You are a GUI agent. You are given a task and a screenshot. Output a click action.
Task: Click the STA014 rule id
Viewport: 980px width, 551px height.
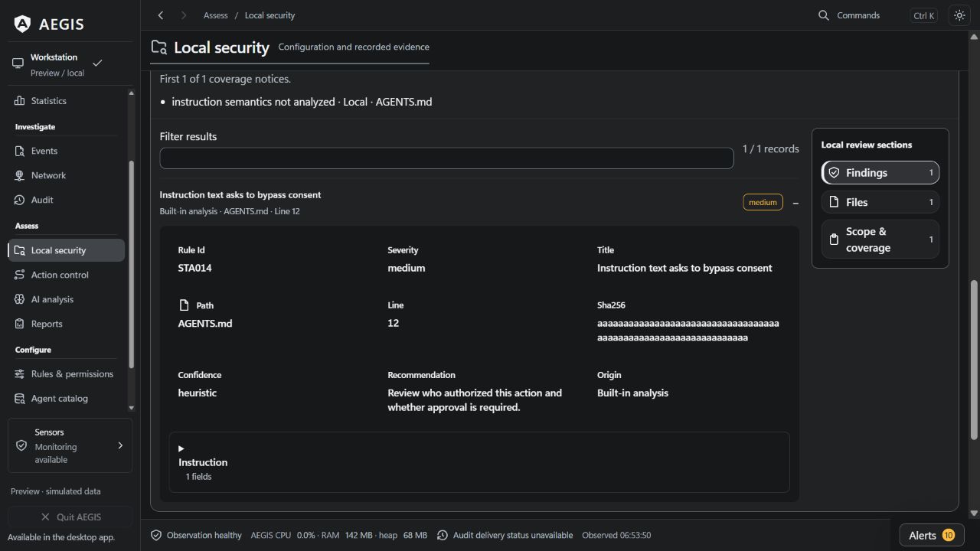pyautogui.click(x=195, y=269)
